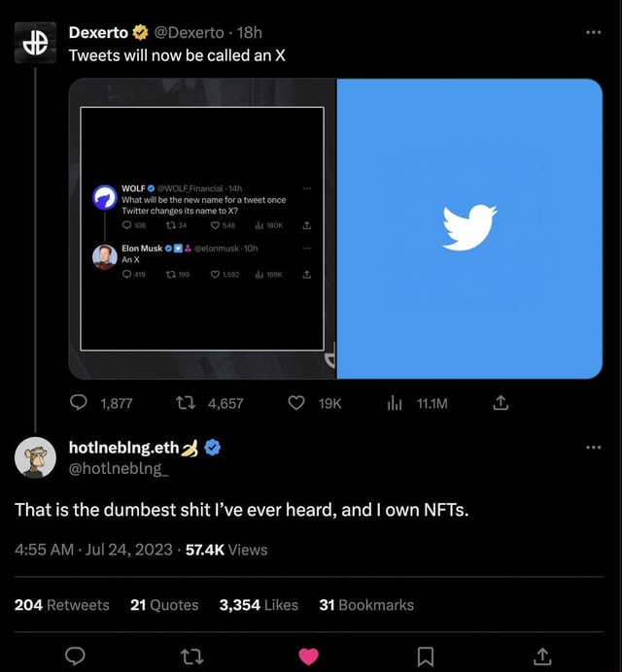Image resolution: width=622 pixels, height=672 pixels.
Task: Open hotlnebIng.eth ape avatar
Action: pos(35,458)
